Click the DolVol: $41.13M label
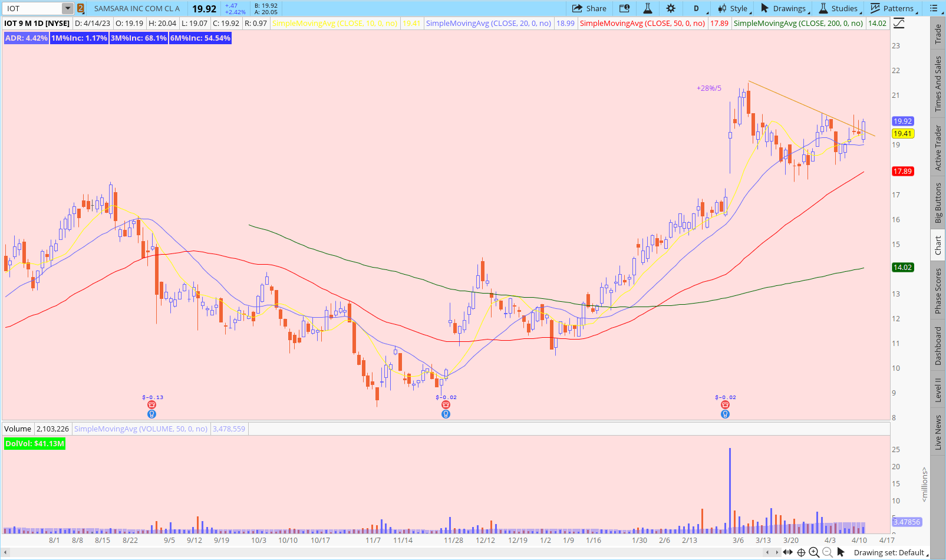946x560 pixels. pos(34,443)
